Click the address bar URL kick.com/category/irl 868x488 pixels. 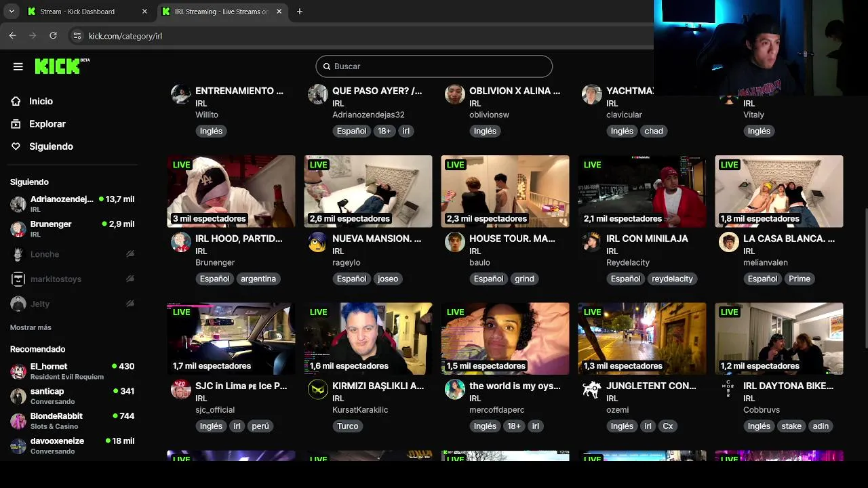[125, 36]
